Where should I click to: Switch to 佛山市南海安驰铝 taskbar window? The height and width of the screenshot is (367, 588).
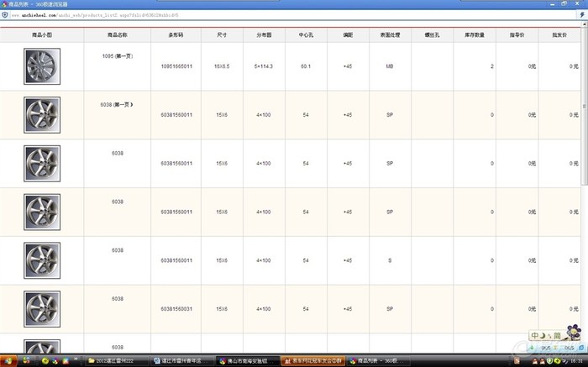pyautogui.click(x=245, y=360)
